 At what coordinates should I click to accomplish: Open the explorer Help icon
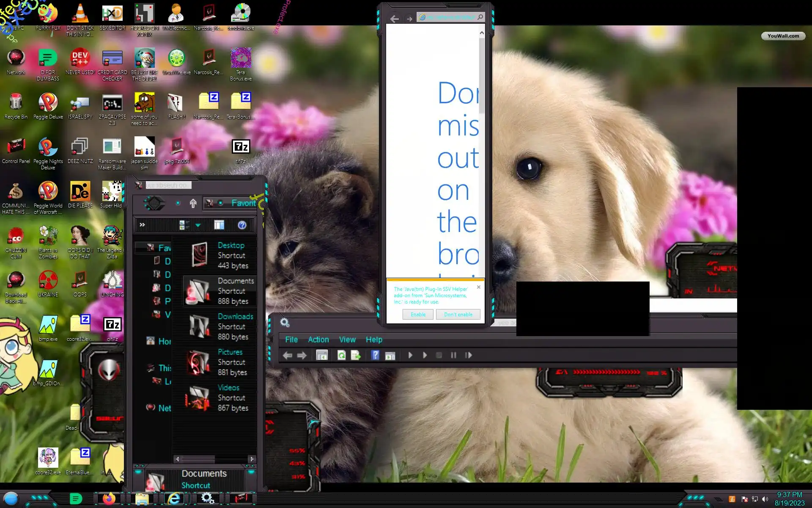click(242, 225)
